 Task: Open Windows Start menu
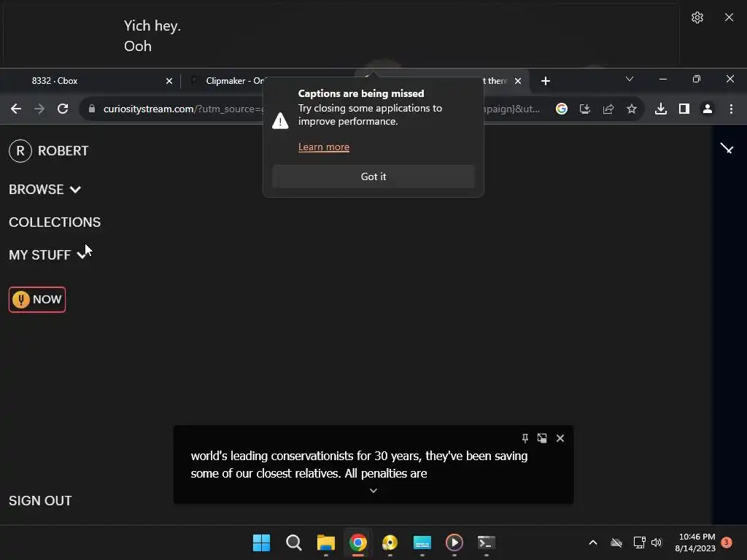[262, 542]
